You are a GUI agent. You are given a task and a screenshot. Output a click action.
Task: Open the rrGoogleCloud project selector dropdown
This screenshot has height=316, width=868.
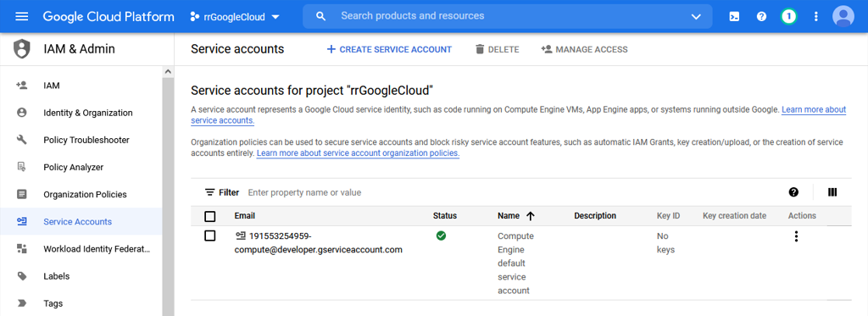coord(235,17)
